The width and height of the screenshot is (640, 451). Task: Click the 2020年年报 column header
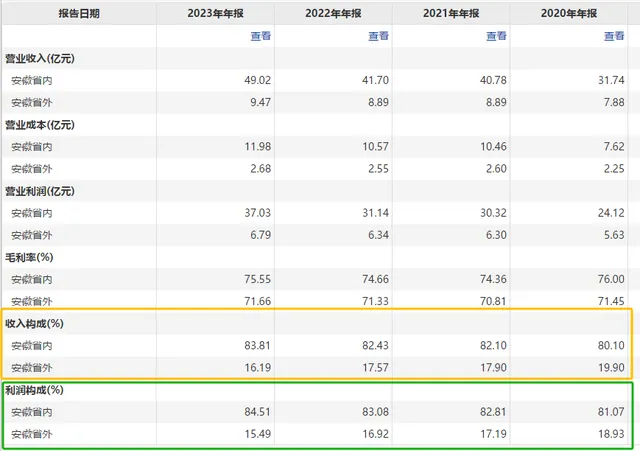pyautogui.click(x=569, y=13)
